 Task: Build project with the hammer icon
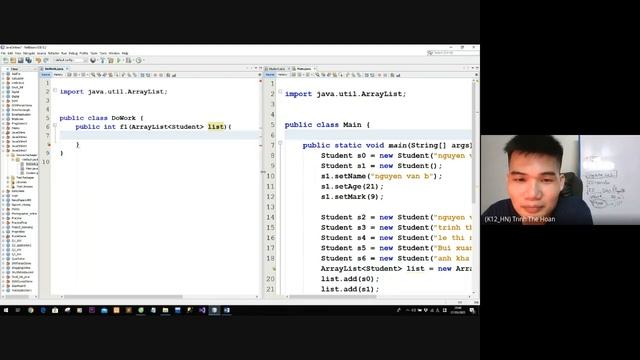tap(103, 60)
